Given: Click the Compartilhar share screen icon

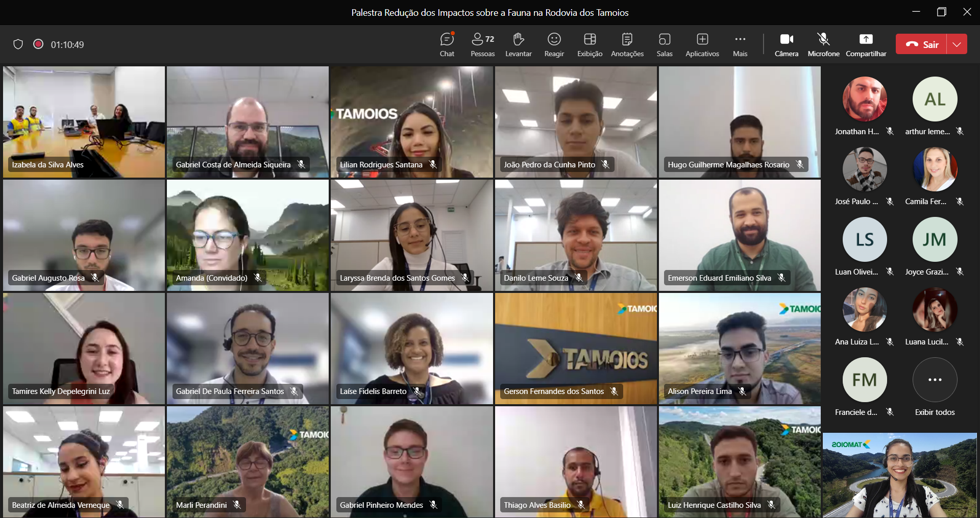Looking at the screenshot, I should [866, 44].
